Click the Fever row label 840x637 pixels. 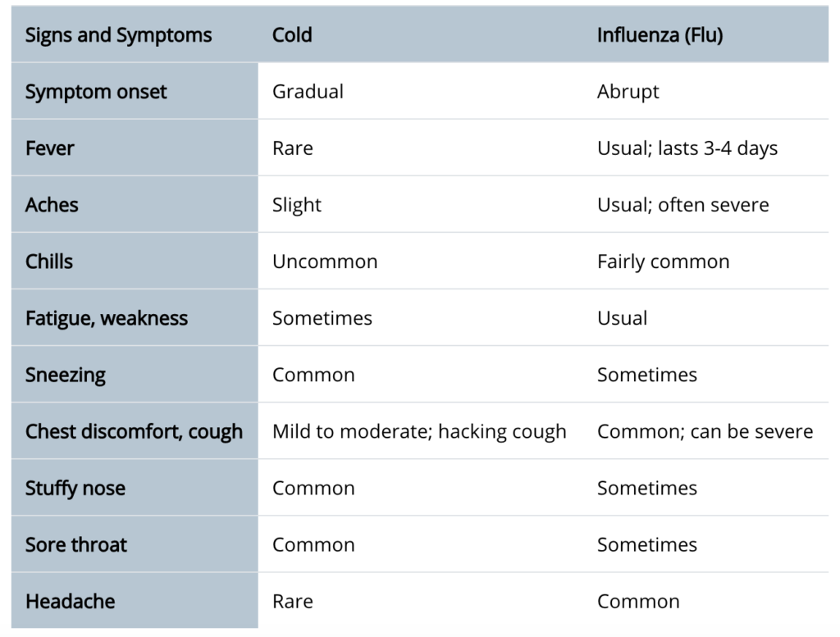click(x=50, y=148)
